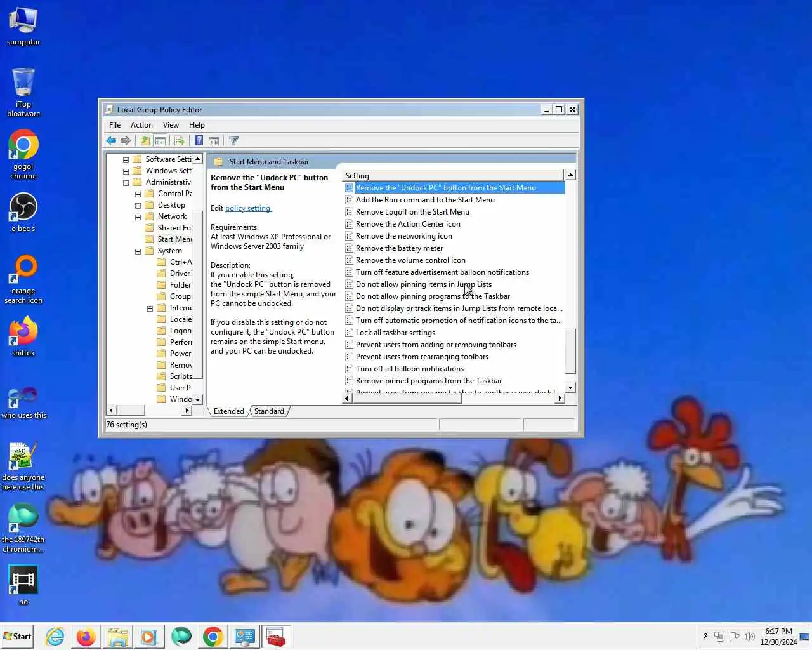Screen dimensions: 812x650
Task: Expand the Windows Settings tree node
Action: pos(126,171)
